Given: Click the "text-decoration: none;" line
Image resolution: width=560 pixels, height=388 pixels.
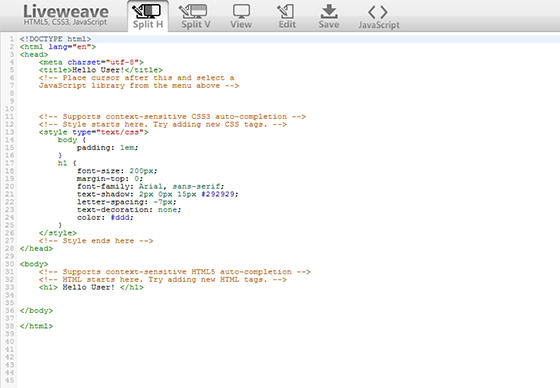Looking at the screenshot, I should click(129, 210).
